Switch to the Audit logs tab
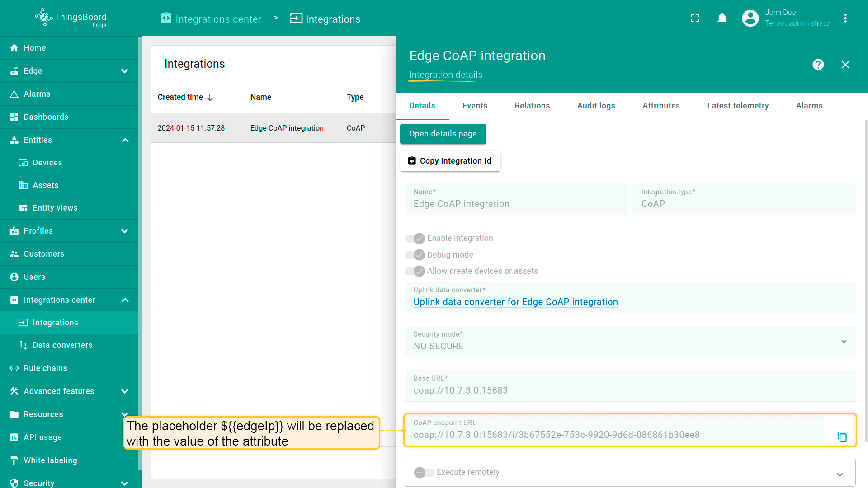The height and width of the screenshot is (488, 868). click(596, 106)
